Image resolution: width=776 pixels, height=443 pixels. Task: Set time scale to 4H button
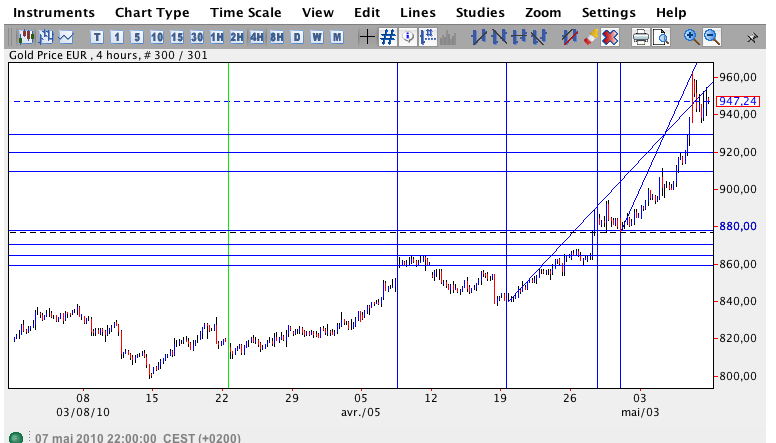coord(257,37)
